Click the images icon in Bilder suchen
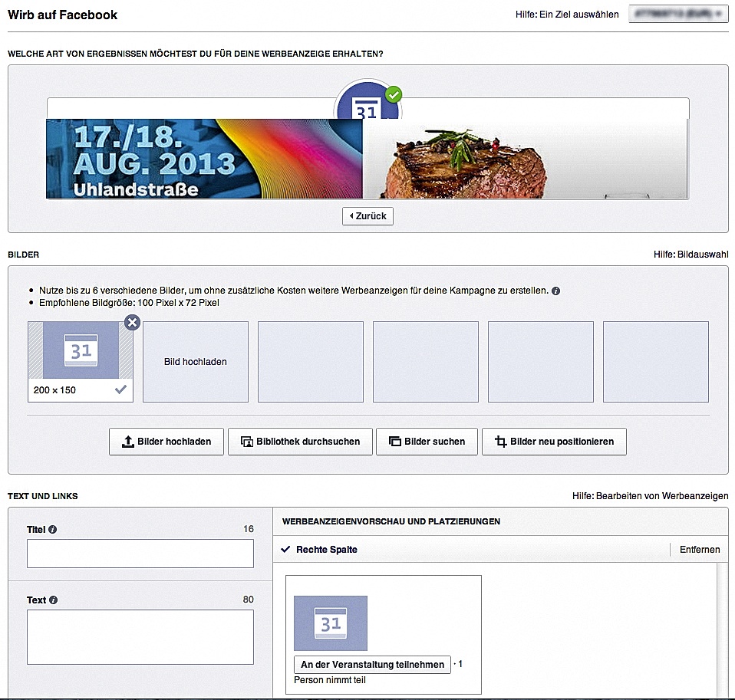This screenshot has width=735, height=700. point(394,442)
